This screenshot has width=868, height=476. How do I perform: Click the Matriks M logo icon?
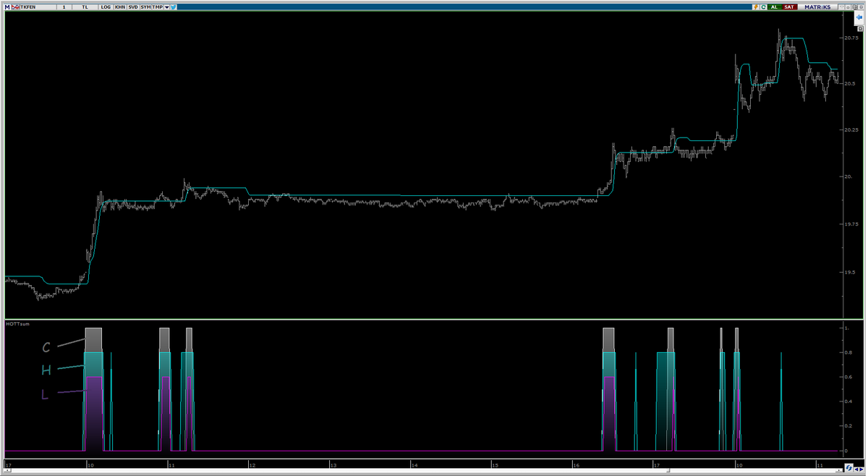pos(7,7)
